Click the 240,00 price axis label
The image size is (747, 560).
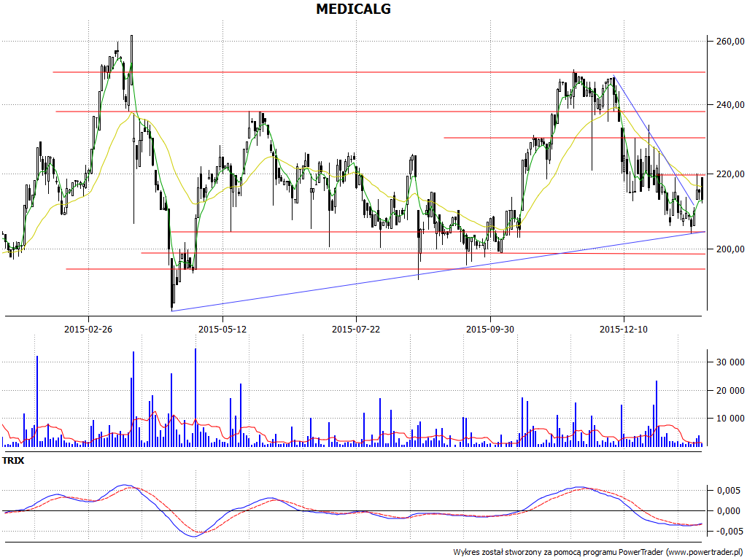[730, 105]
